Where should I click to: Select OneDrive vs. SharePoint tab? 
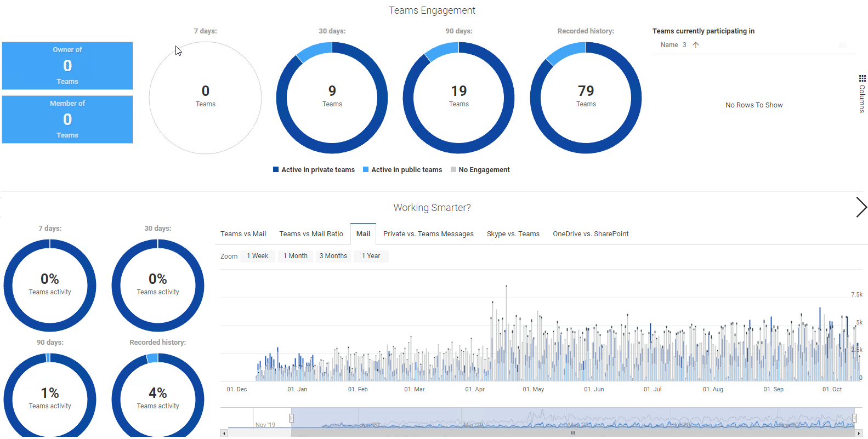591,234
